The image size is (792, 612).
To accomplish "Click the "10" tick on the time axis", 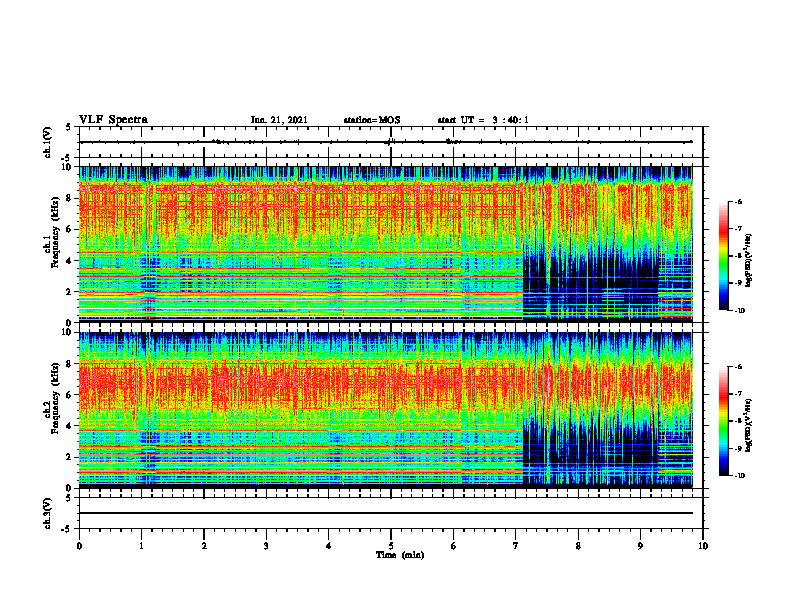I will (x=703, y=546).
